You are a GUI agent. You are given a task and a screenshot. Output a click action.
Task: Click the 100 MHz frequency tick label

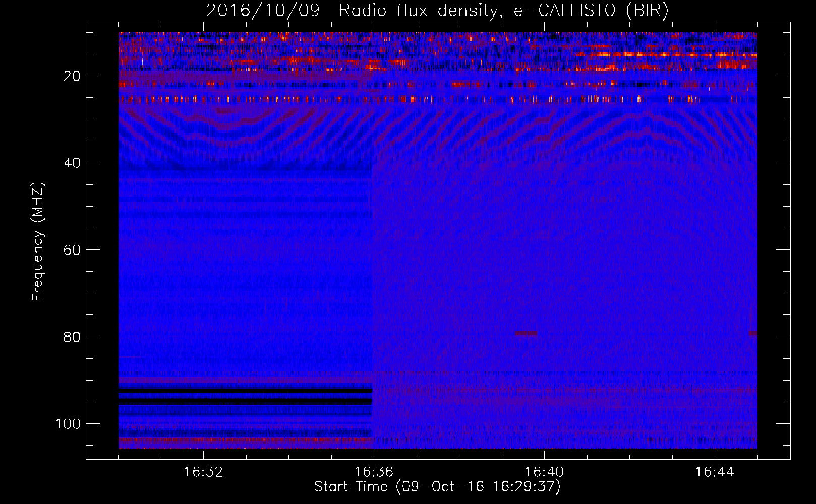tap(68, 424)
